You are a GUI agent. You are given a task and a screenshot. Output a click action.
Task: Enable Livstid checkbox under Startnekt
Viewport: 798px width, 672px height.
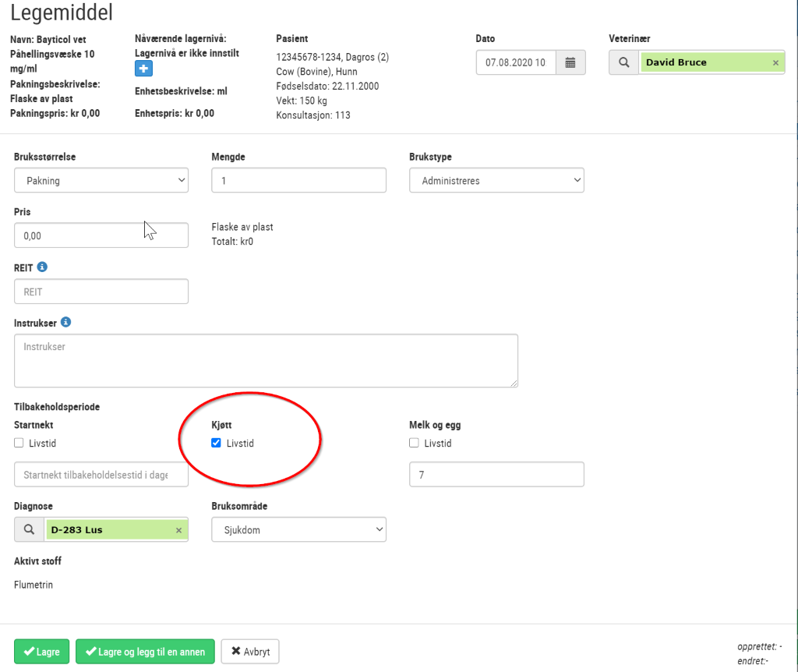coord(19,443)
